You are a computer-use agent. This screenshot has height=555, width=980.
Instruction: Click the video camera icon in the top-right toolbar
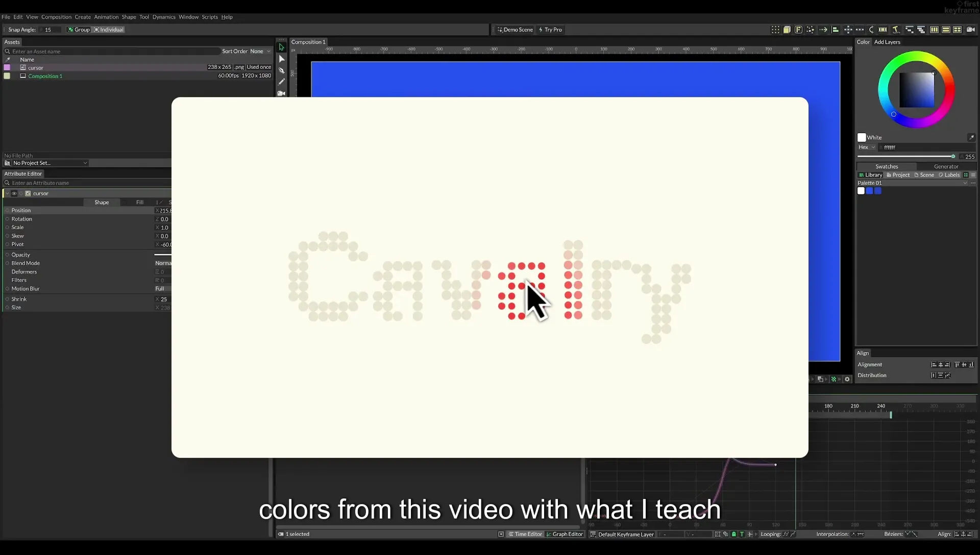(971, 30)
